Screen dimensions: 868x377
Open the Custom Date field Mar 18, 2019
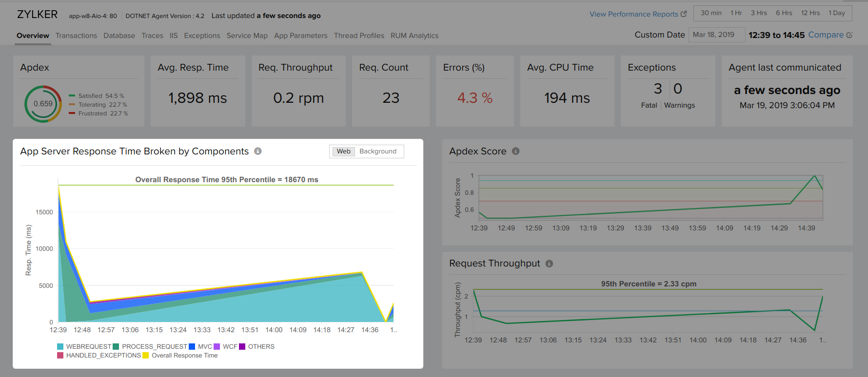click(x=716, y=35)
